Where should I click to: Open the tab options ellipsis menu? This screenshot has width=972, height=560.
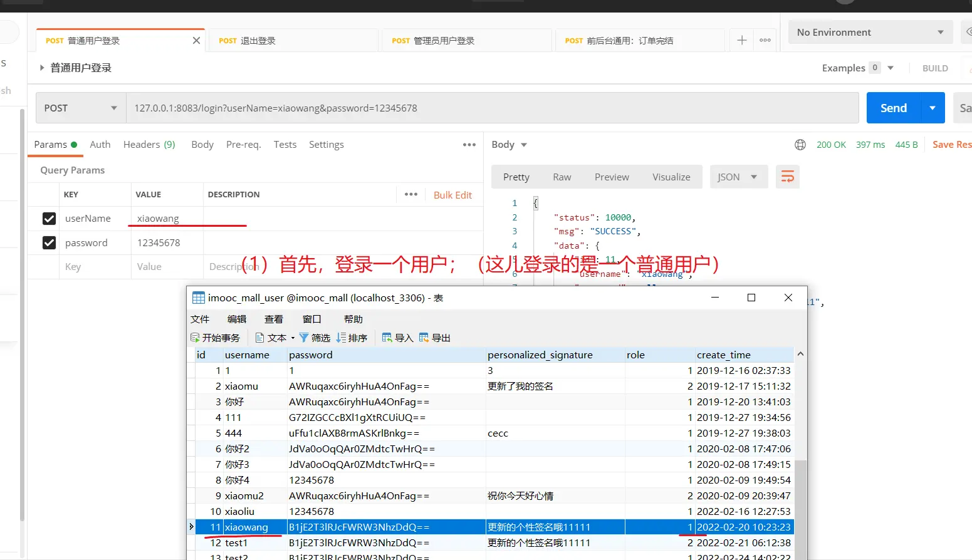click(765, 40)
